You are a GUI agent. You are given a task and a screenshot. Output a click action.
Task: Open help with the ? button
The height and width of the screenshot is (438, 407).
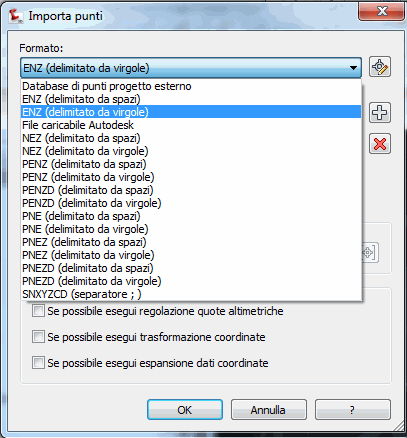pyautogui.click(x=352, y=410)
